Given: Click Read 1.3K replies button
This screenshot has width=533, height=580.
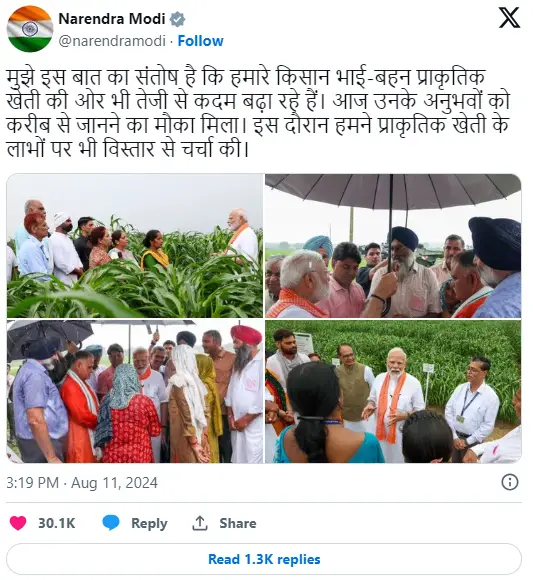Looking at the screenshot, I should click(x=264, y=559).
